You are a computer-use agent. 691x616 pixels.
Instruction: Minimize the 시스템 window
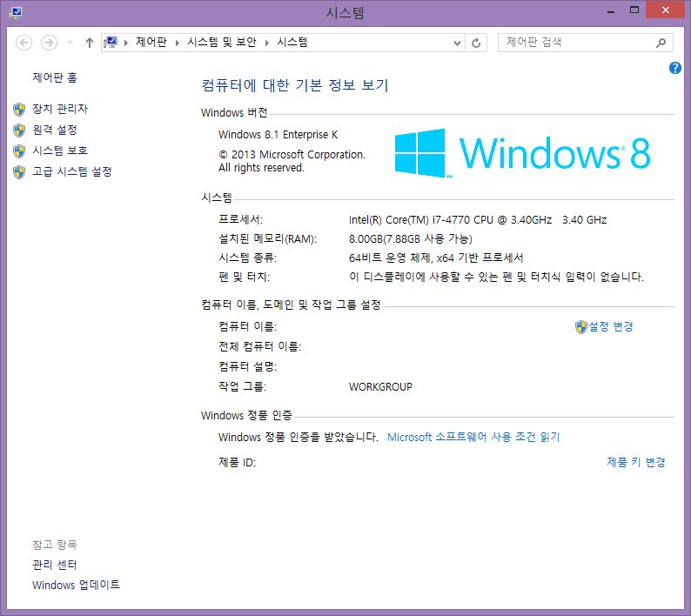click(610, 10)
